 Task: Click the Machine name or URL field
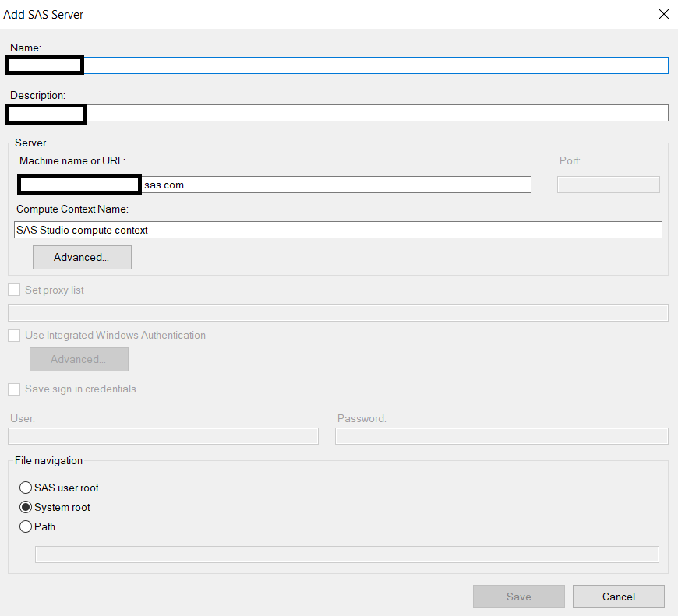312,185
